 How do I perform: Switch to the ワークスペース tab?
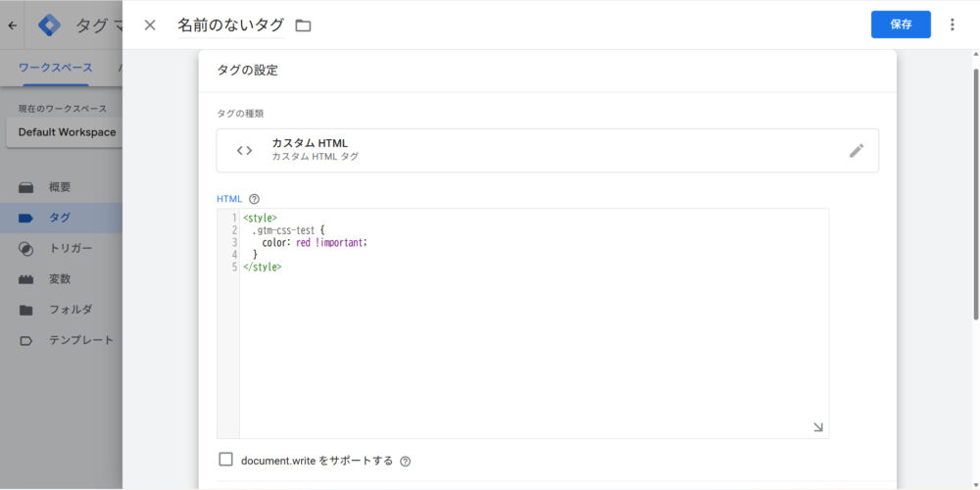pos(56,68)
